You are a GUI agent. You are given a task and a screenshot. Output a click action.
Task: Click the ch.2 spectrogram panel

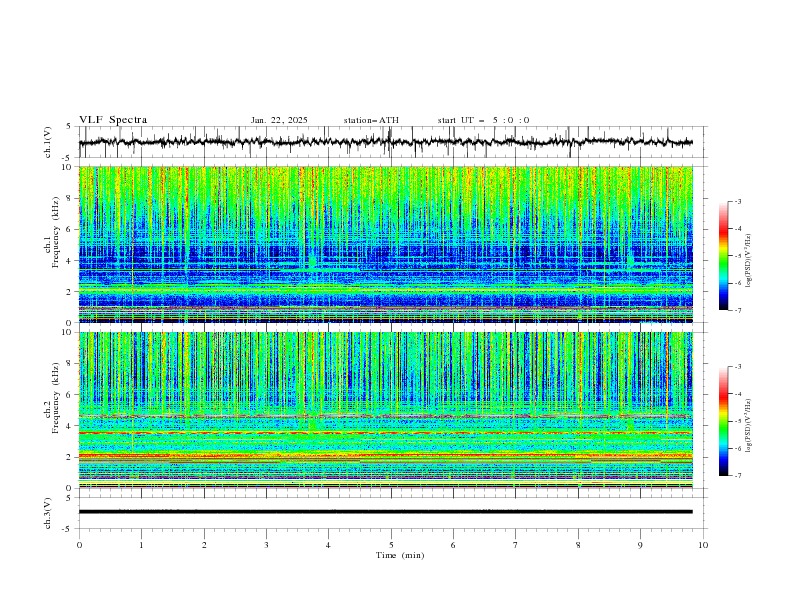pos(386,410)
